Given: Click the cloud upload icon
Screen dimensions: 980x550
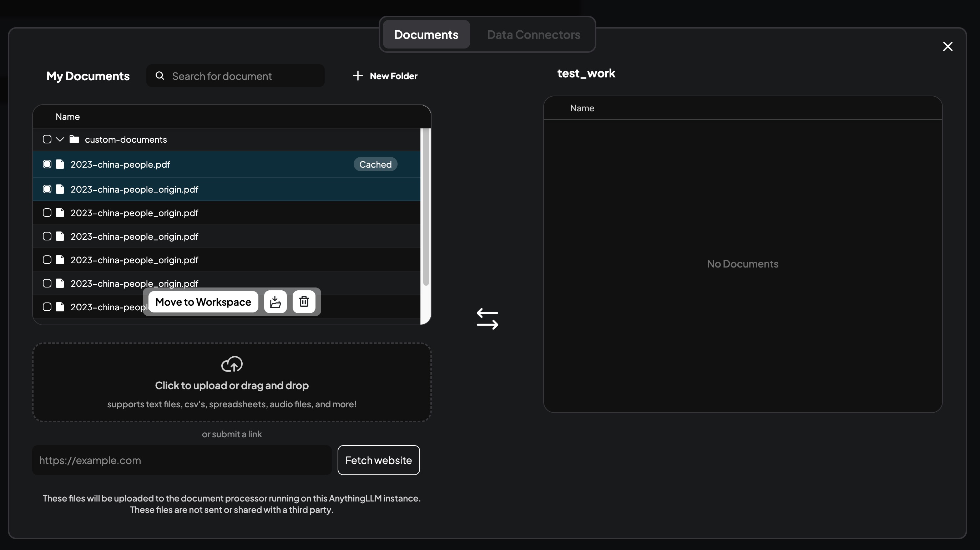Looking at the screenshot, I should pyautogui.click(x=232, y=364).
